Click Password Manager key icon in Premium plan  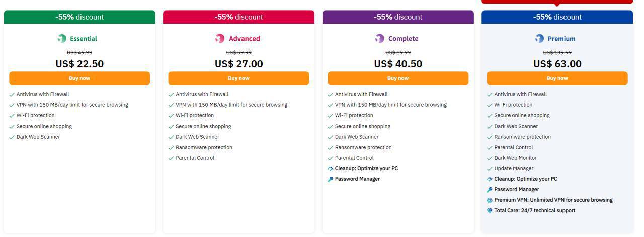coord(490,190)
